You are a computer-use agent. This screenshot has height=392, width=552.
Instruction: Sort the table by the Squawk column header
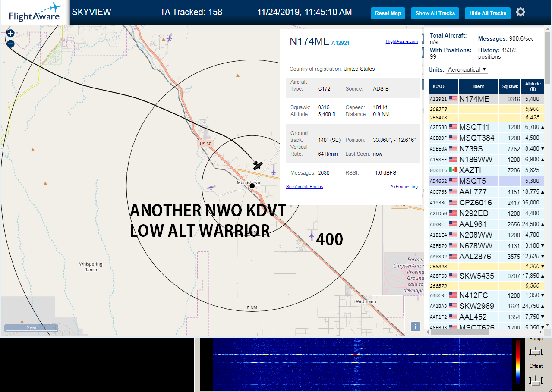tap(510, 86)
